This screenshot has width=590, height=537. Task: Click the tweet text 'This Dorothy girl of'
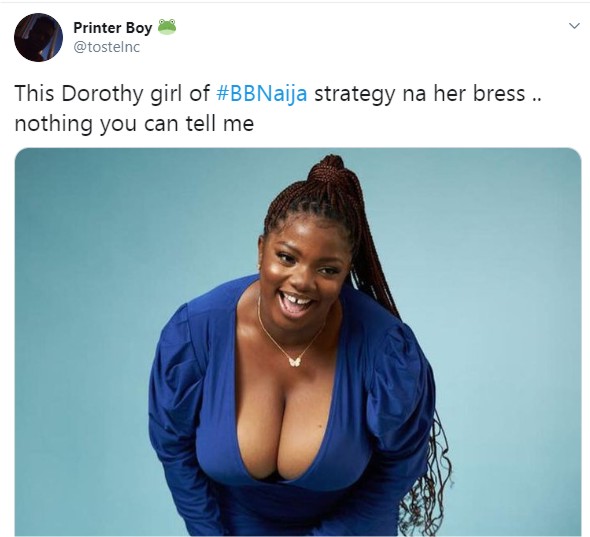[112, 94]
